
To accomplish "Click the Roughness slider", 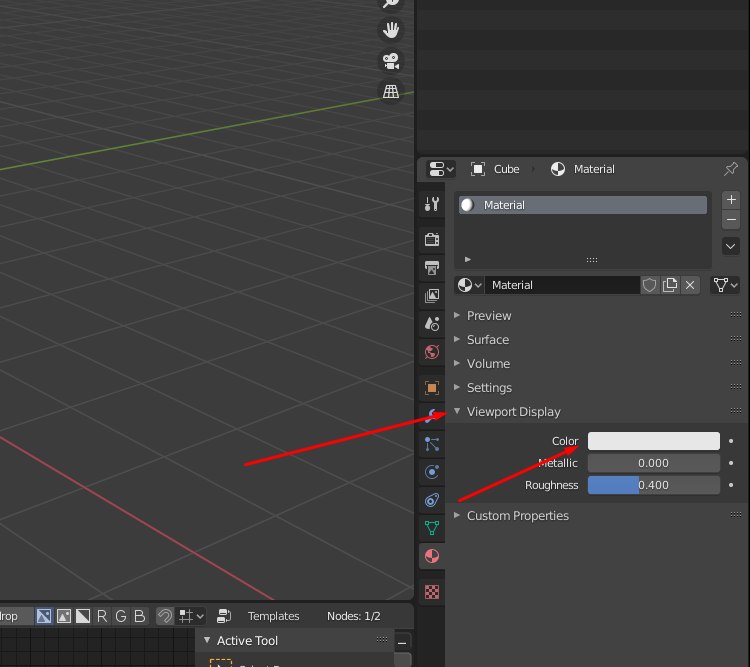I will coord(653,485).
